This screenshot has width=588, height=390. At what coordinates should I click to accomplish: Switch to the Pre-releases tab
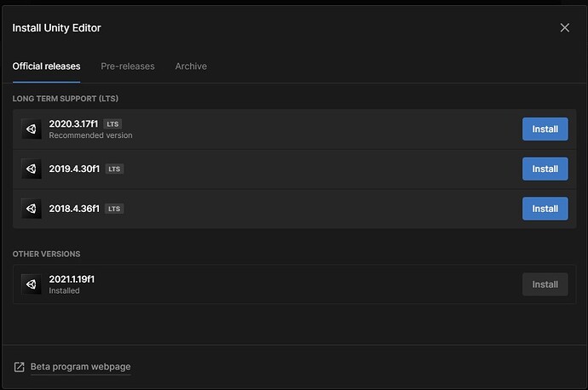point(128,66)
